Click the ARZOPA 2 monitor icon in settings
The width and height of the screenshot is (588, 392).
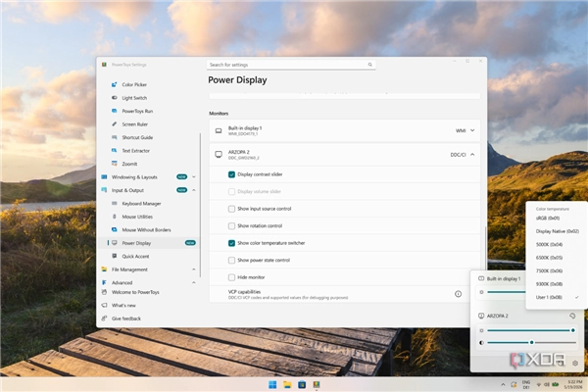219,155
